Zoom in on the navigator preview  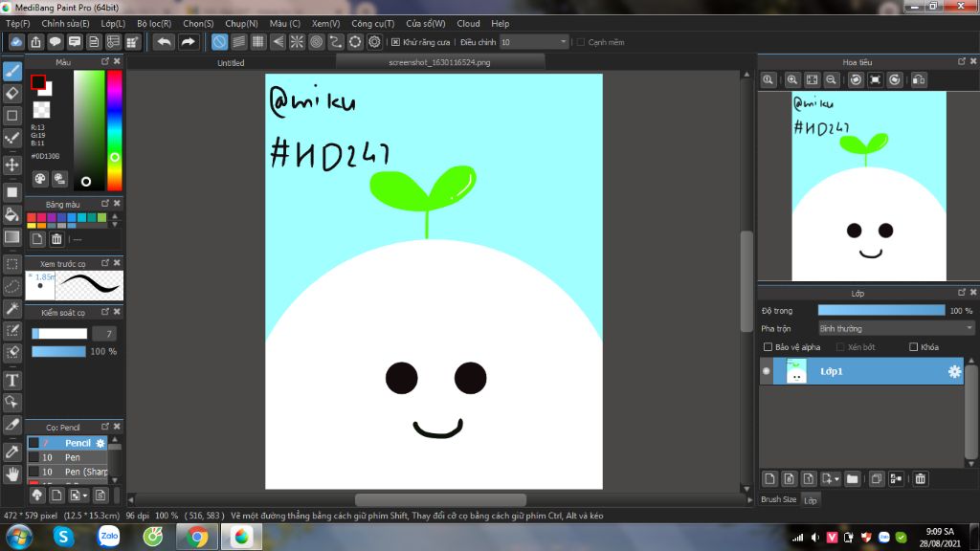coord(791,80)
